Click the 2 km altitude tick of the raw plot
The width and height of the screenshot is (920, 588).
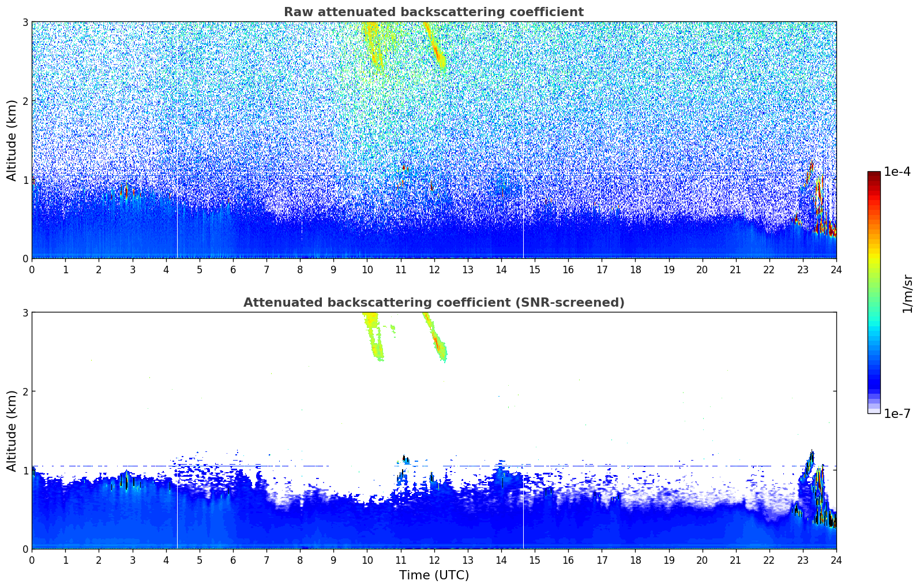coord(25,101)
